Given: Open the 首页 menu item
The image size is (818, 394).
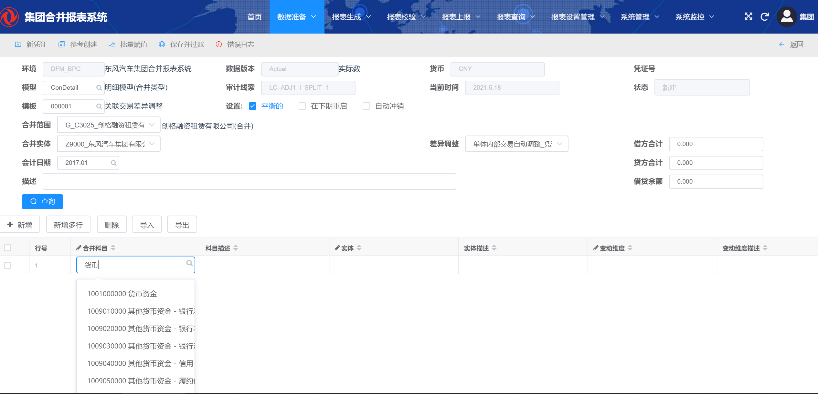Looking at the screenshot, I should 255,17.
